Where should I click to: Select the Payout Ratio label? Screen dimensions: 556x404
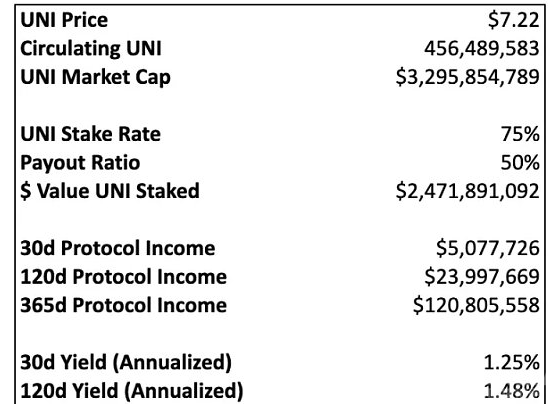80,163
